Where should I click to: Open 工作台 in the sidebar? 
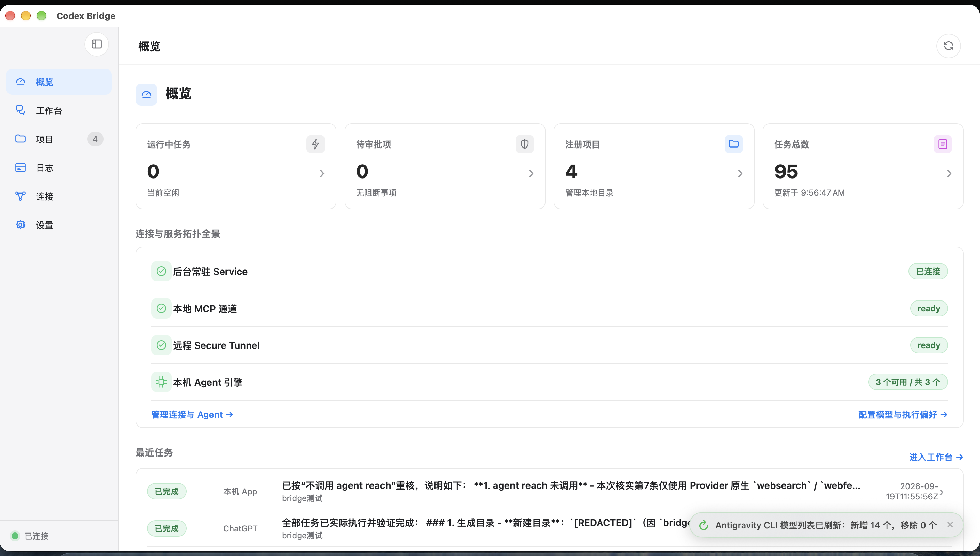point(59,110)
